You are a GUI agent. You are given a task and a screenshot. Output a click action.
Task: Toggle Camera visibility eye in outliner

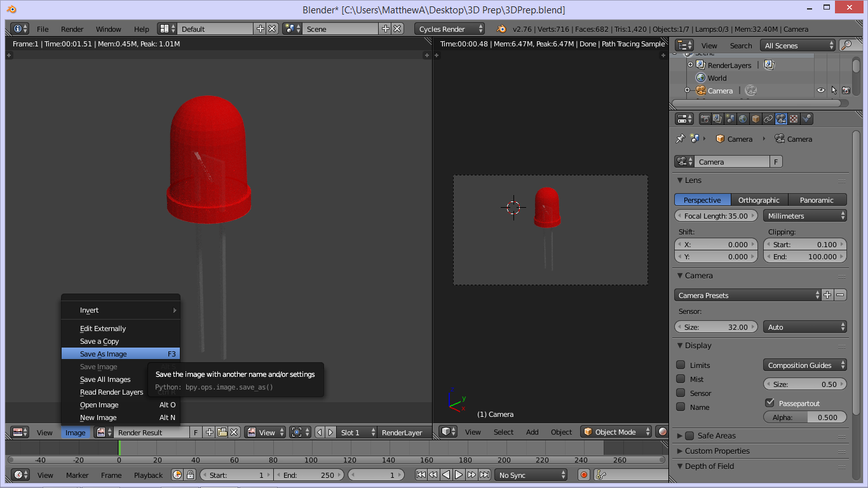pyautogui.click(x=821, y=90)
